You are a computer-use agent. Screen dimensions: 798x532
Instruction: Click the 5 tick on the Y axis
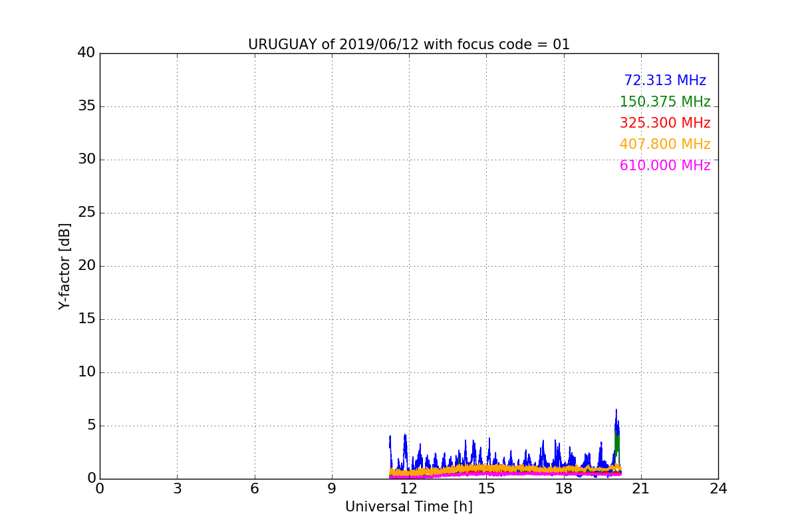[90, 426]
